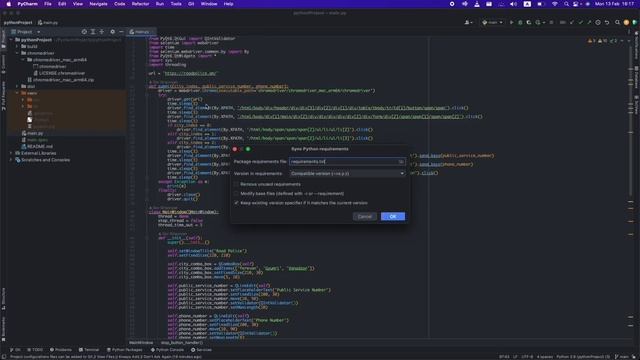640x360 pixels.
Task: Open the Refactor menu
Action: 140,4
